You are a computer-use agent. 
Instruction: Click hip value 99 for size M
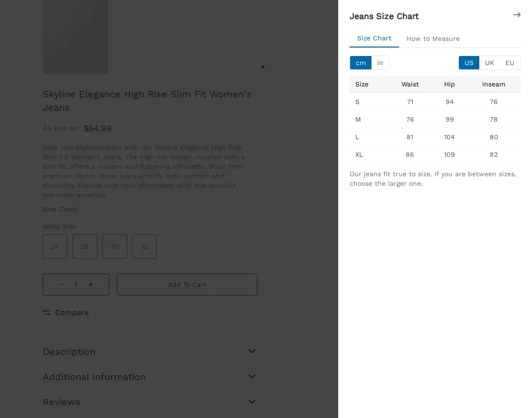(x=449, y=119)
